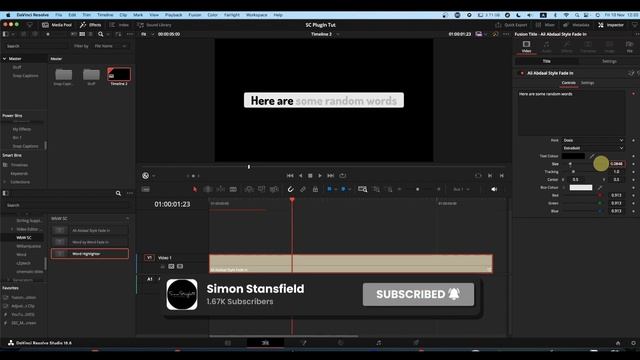Click the blue flag icon
The height and width of the screenshot is (360, 640).
(329, 189)
